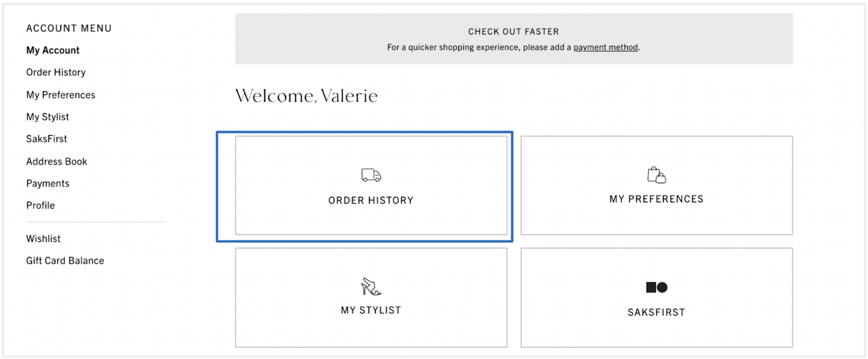Open My Preferences from sidebar menu
The height and width of the screenshot is (359, 868).
[61, 95]
